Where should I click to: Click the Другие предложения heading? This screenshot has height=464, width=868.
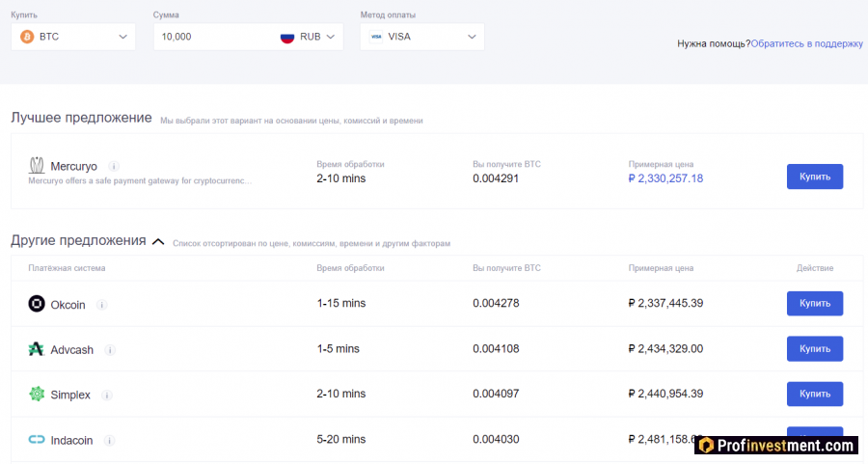pos(79,241)
